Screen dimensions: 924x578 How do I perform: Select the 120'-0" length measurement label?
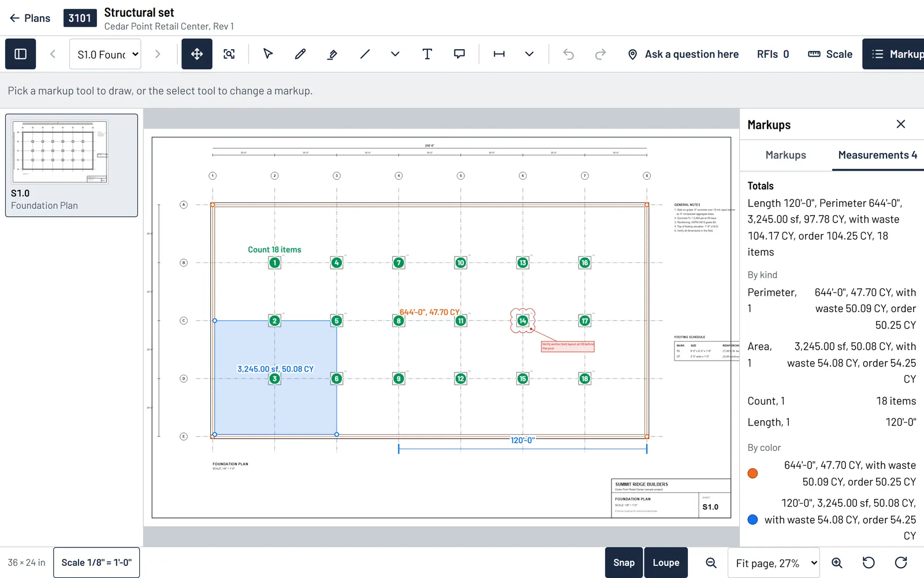(x=523, y=440)
